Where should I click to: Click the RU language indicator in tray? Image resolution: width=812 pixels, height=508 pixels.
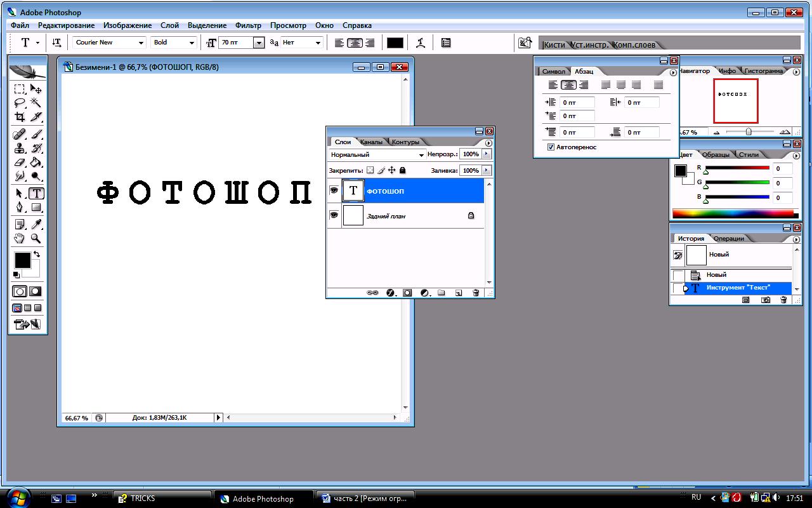pyautogui.click(x=696, y=497)
